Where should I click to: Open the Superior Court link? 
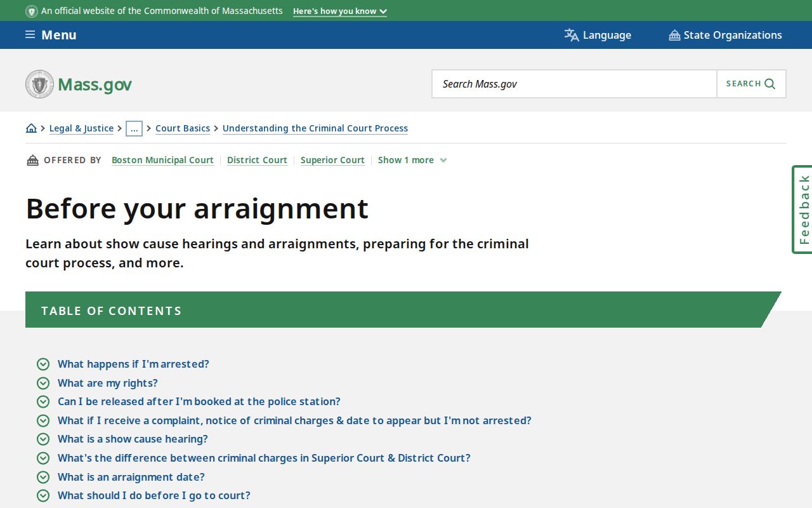[x=332, y=160]
